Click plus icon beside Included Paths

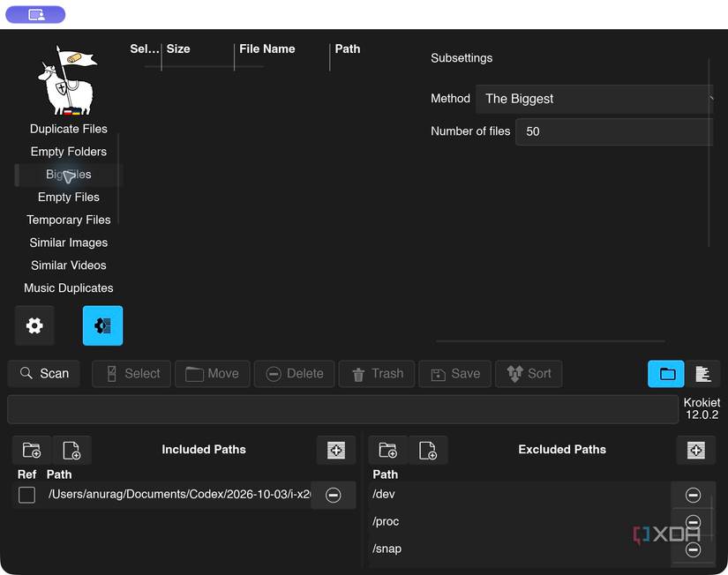[336, 450]
